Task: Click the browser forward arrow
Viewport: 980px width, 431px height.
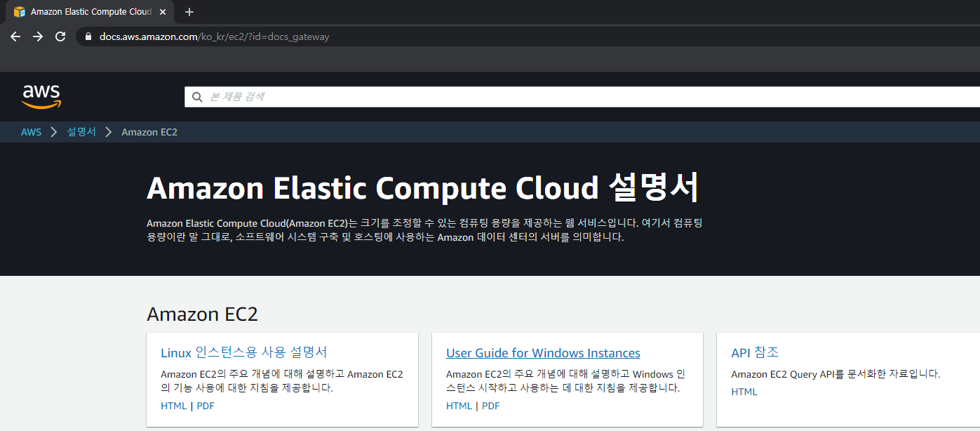Action: pos(38,37)
